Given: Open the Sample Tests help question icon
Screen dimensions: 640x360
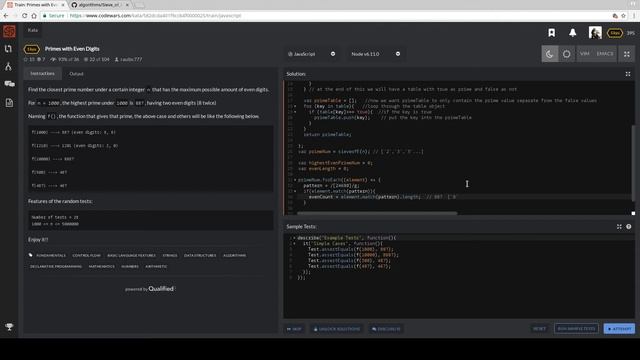Looking at the screenshot, I should click(x=629, y=227).
